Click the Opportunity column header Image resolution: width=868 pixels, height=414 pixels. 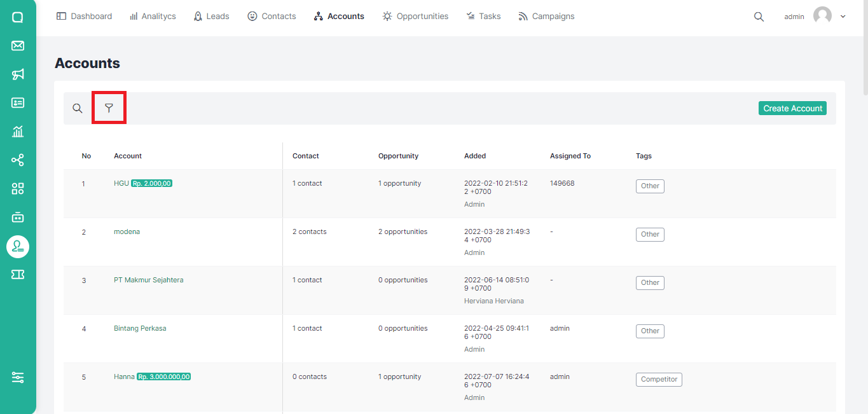coord(398,156)
